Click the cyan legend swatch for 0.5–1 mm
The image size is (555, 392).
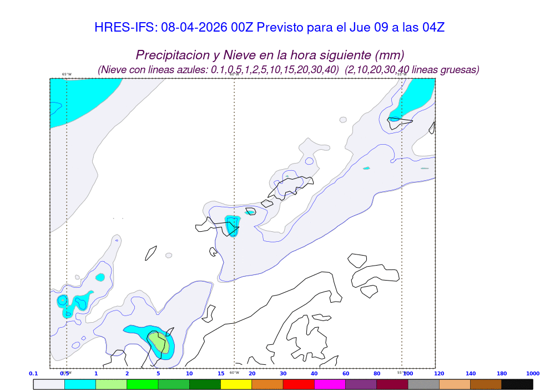pos(80,384)
